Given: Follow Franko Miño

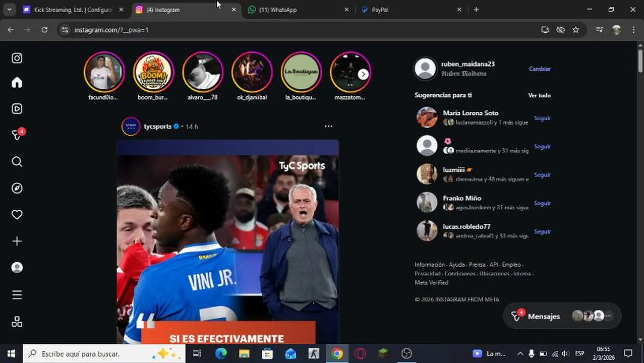Looking at the screenshot, I should pyautogui.click(x=542, y=203).
